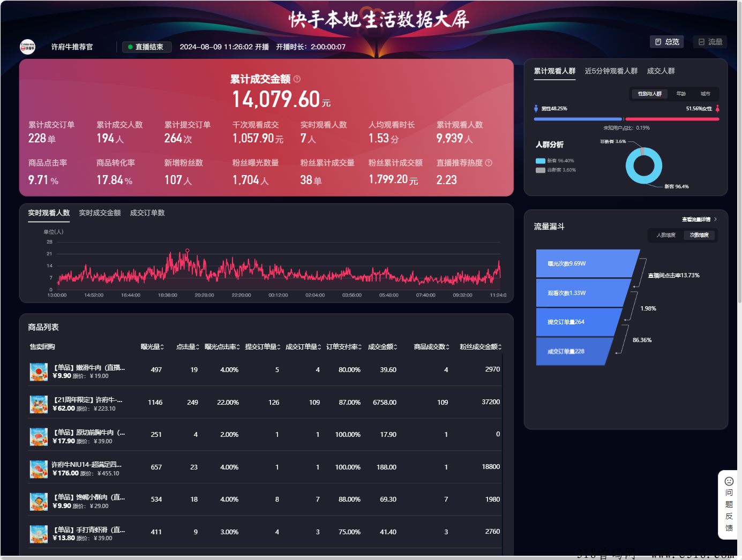This screenshot has height=560, width=742.
Task: Click the 37200 粉丝成交金额 cell
Action: pos(491,402)
